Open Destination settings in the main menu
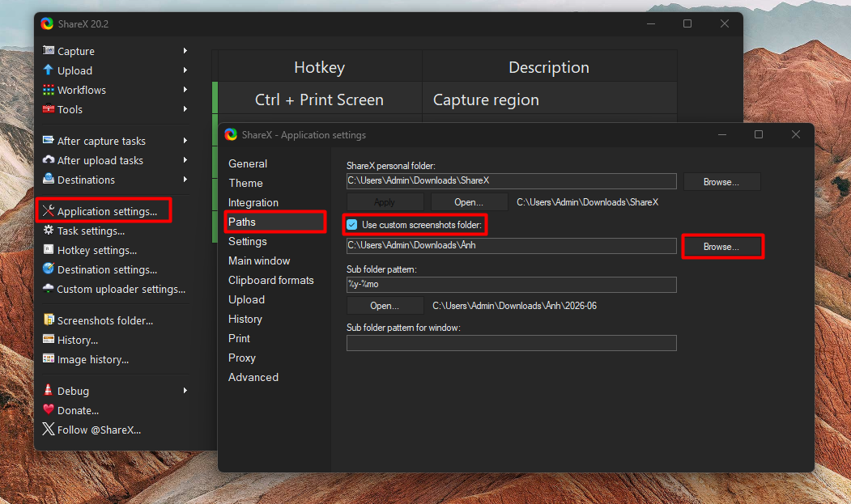 [x=107, y=269]
